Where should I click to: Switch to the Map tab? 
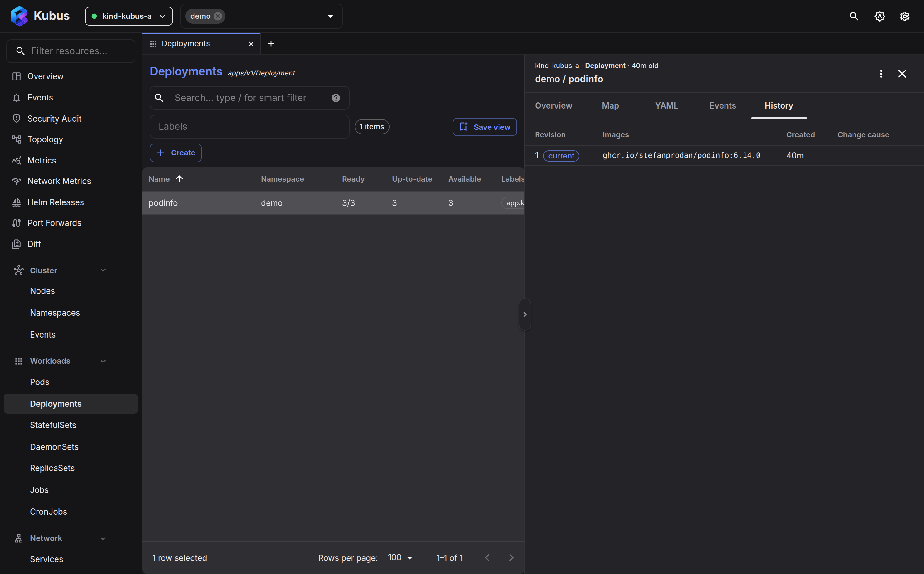(610, 105)
